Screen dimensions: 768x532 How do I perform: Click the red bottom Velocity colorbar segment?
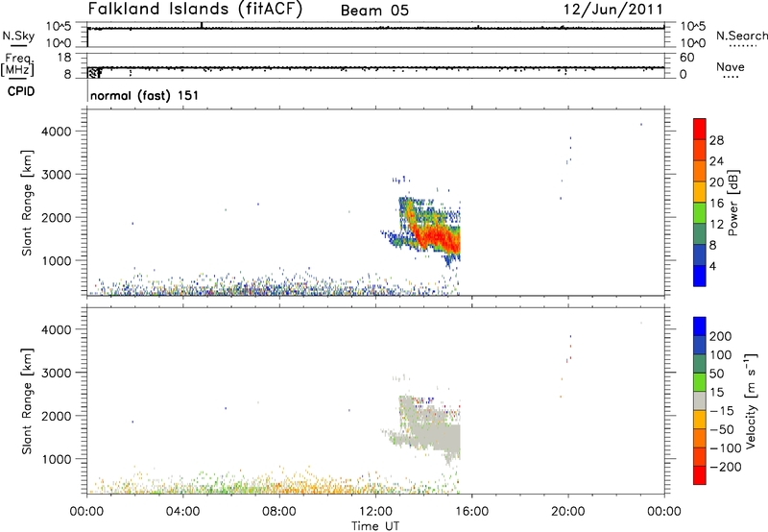coord(700,475)
